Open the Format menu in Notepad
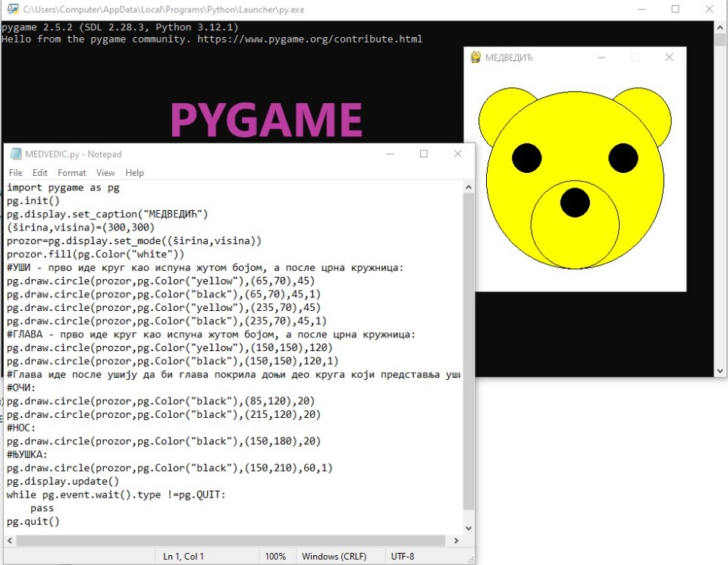728x565 pixels. coord(71,173)
